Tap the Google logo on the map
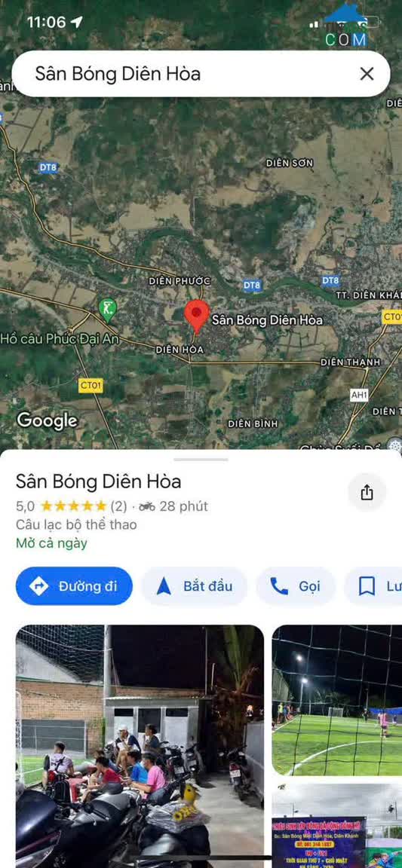This screenshot has height=868, width=402. 47,420
